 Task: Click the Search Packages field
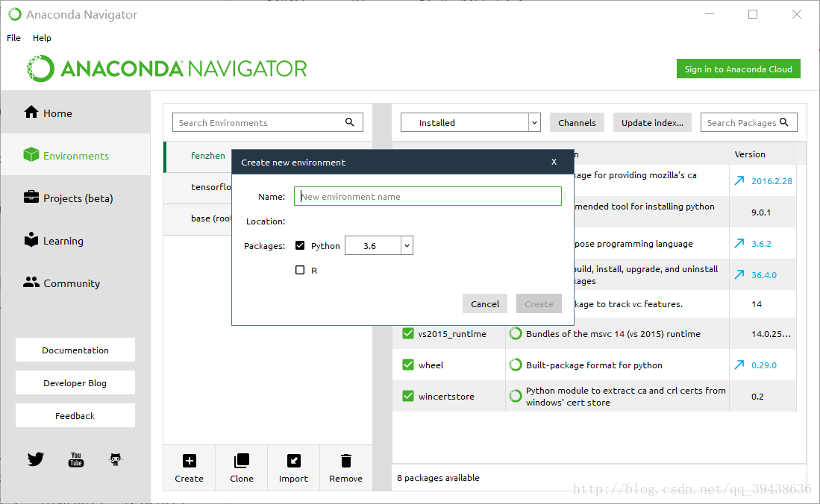pyautogui.click(x=749, y=122)
